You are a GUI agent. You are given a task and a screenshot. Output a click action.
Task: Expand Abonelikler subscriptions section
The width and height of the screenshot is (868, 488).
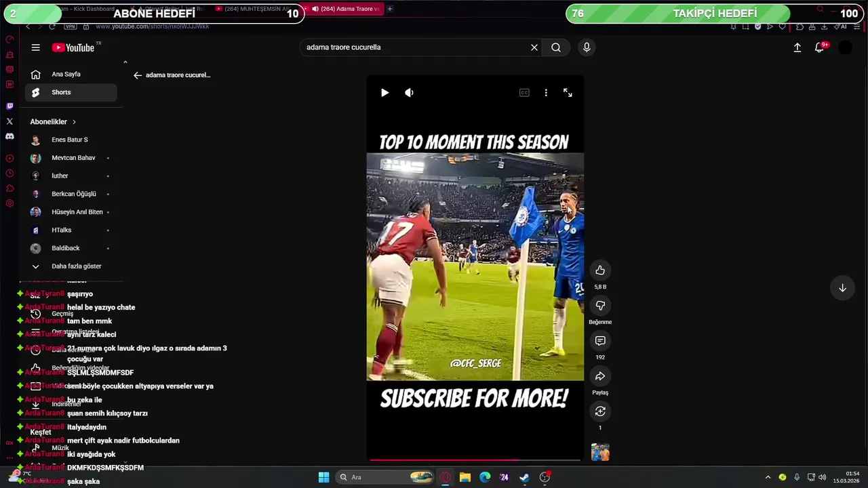tap(53, 122)
